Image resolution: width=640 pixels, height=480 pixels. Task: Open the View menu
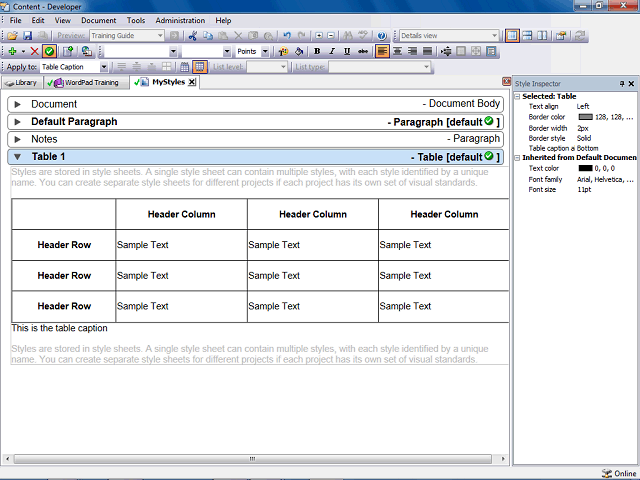[63, 20]
